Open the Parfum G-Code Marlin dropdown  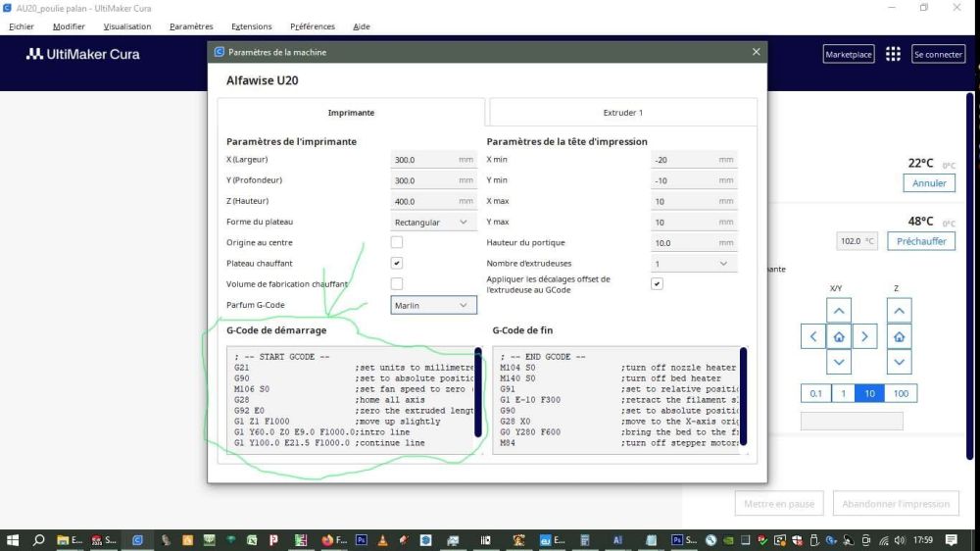click(x=433, y=305)
